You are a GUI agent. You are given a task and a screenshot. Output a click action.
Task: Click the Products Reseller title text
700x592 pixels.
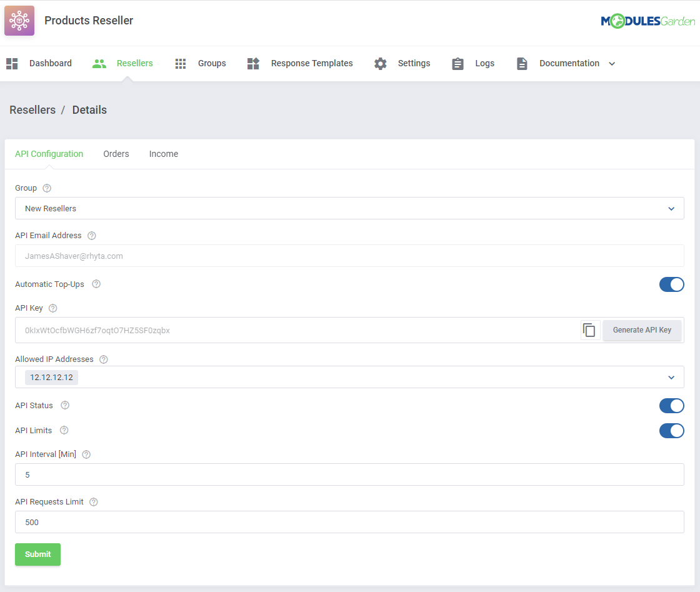(x=89, y=21)
